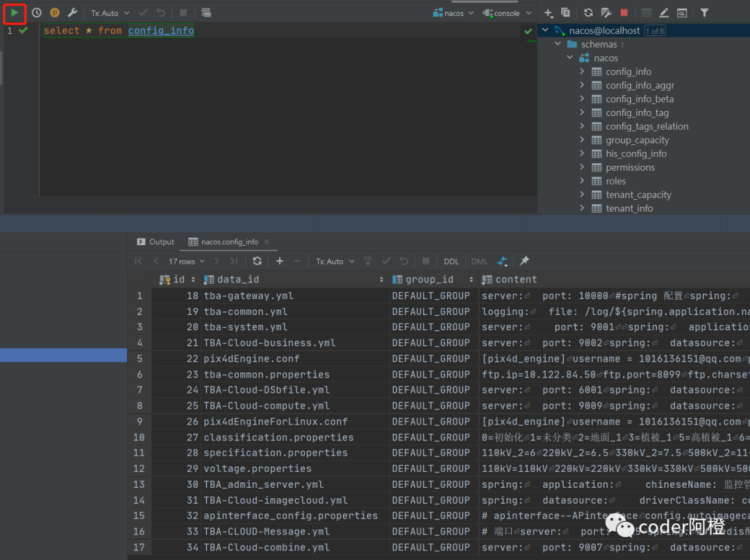Open the nacos schema selector dropdown

tap(453, 13)
